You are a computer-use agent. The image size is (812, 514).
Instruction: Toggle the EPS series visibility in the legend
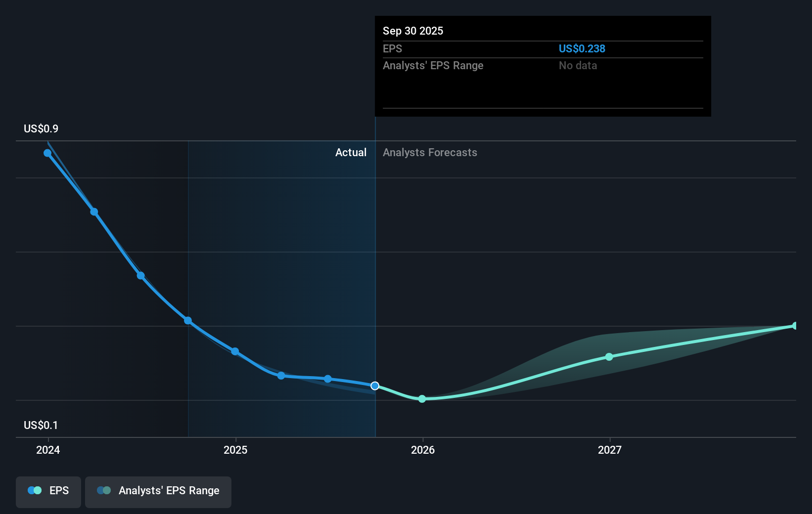pos(48,490)
